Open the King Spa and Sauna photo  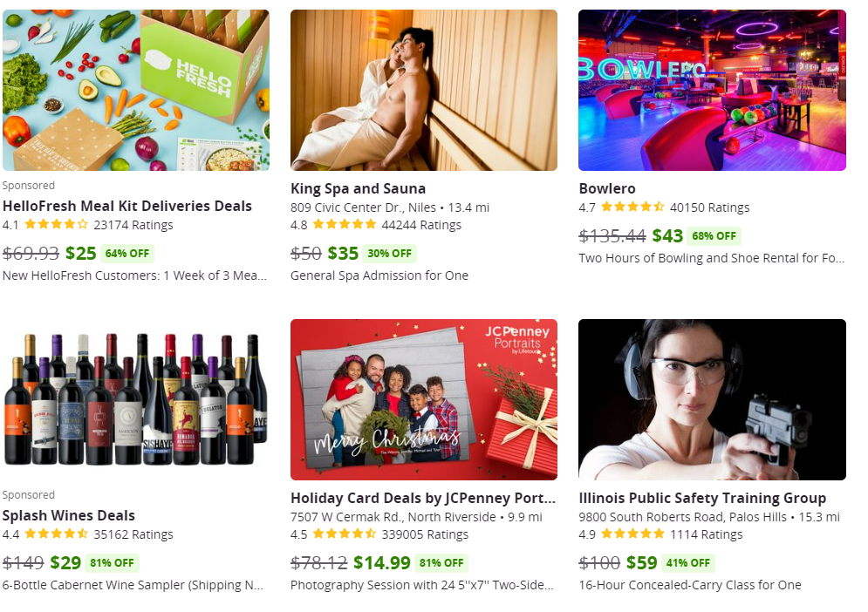pos(424,90)
